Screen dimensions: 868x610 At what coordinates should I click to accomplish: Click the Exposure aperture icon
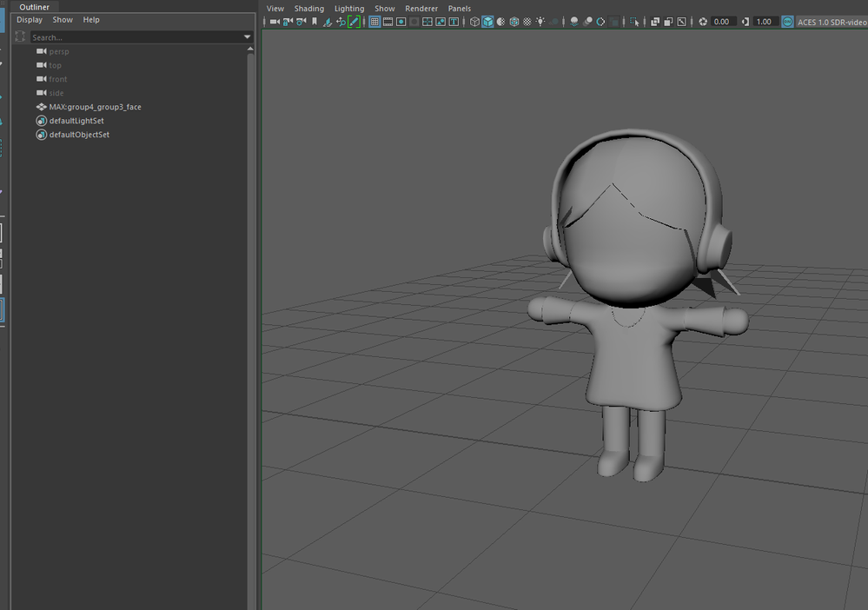(703, 22)
